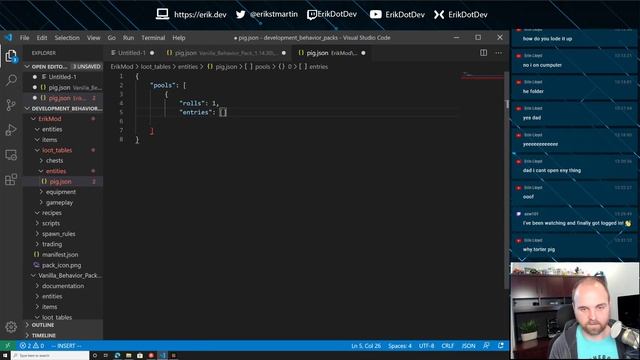Open the Source Control view
The width and height of the screenshot is (640, 360).
[11, 105]
